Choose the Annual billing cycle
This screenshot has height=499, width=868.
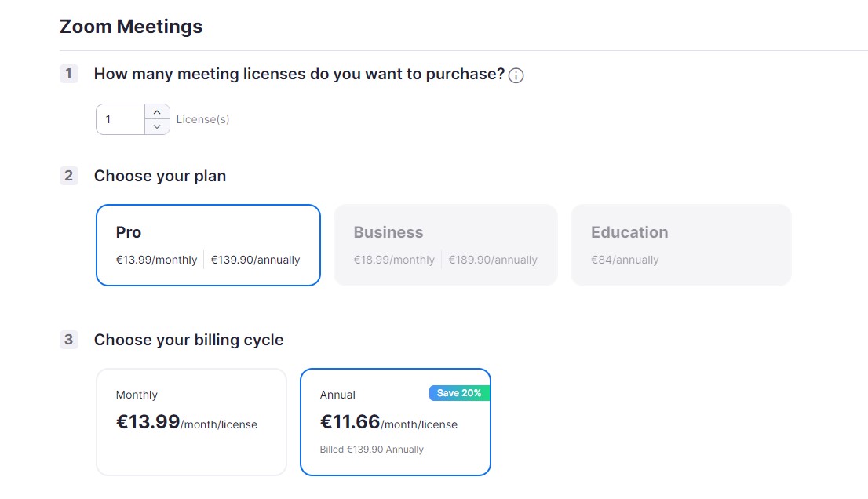point(396,422)
